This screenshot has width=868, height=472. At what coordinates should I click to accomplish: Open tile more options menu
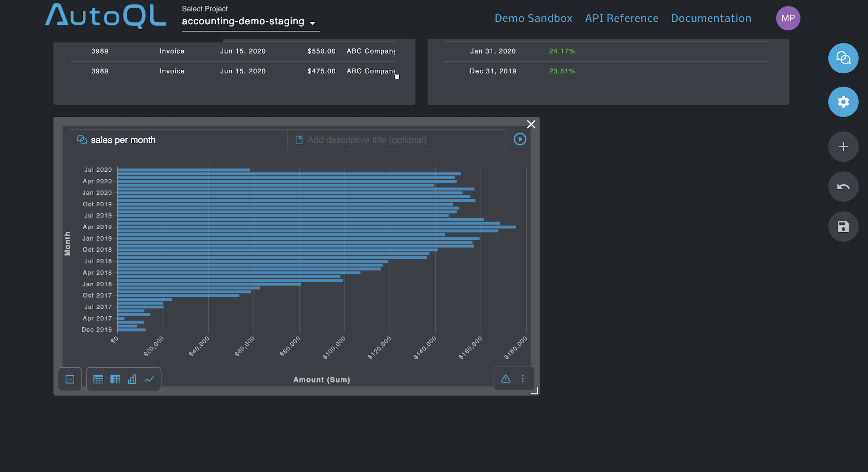click(x=523, y=379)
